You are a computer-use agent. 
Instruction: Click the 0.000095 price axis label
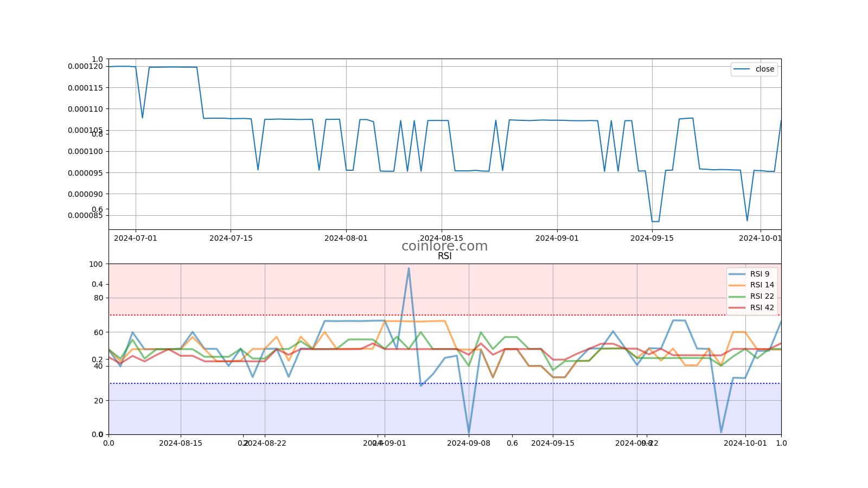(x=85, y=172)
